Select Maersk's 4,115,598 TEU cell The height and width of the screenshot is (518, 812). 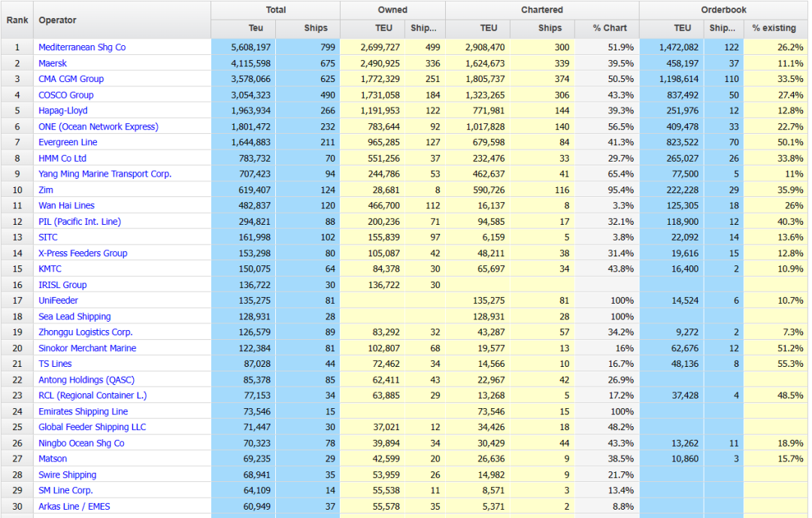244,63
